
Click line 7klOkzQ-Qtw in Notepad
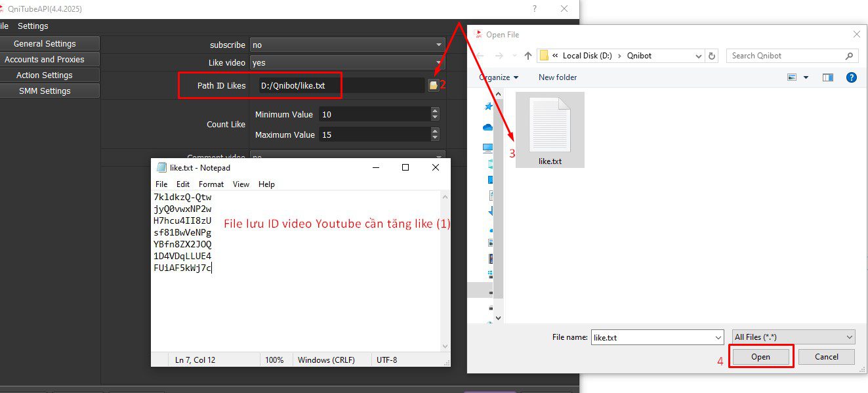click(182, 197)
